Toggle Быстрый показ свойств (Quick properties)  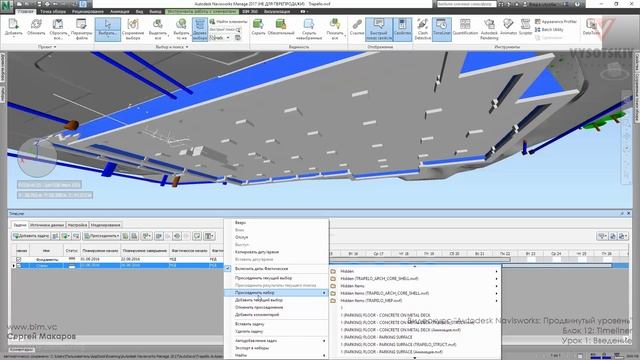pos(379,29)
